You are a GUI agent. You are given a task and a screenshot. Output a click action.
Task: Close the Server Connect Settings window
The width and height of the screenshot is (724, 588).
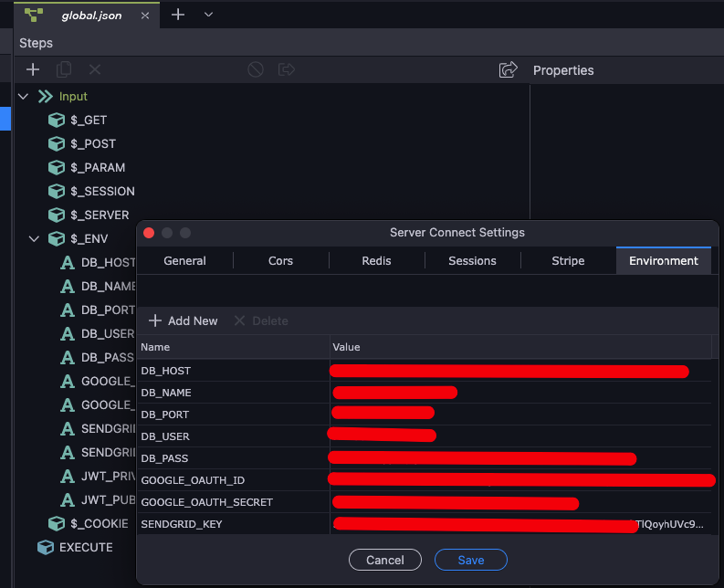[149, 233]
